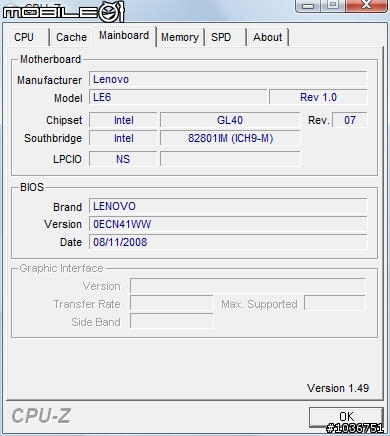Click the Rev 1.0 model revision field
This screenshot has height=436, width=390.
pyautogui.click(x=318, y=97)
